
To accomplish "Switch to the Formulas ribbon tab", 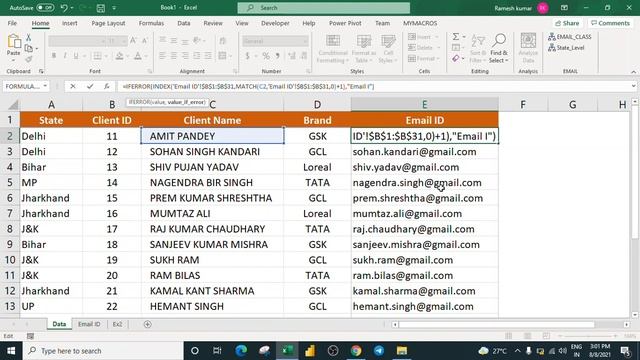I will tap(151, 23).
